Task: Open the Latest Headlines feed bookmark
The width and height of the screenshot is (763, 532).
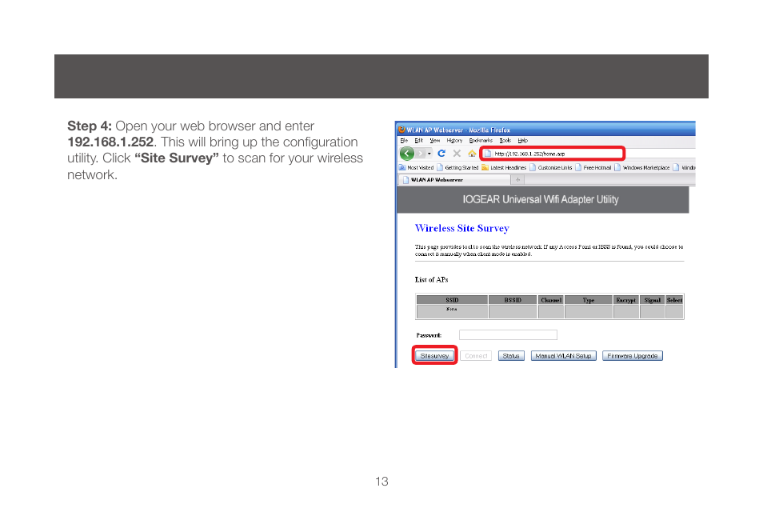Action: (504, 167)
